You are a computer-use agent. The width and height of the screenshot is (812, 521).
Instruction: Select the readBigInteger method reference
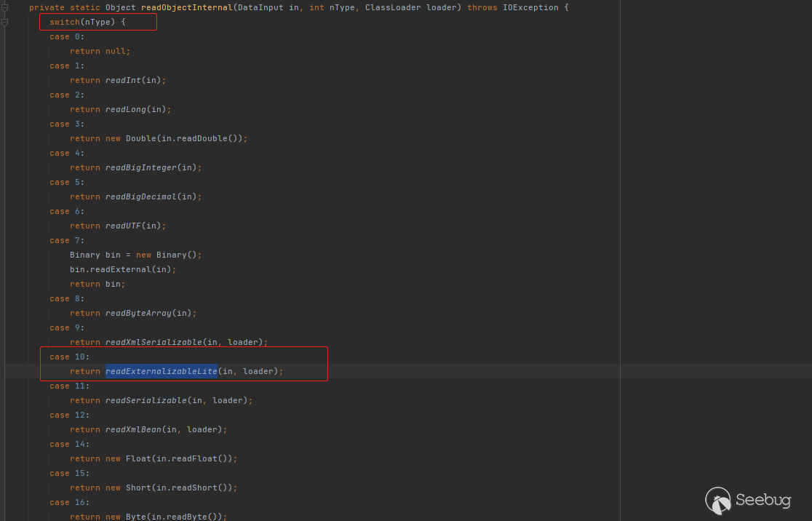[140, 167]
